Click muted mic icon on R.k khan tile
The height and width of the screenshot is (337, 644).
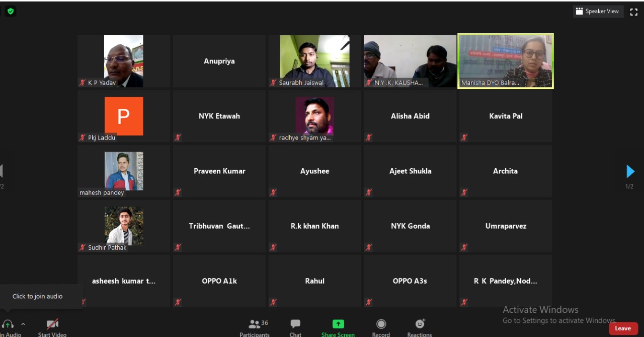(273, 247)
